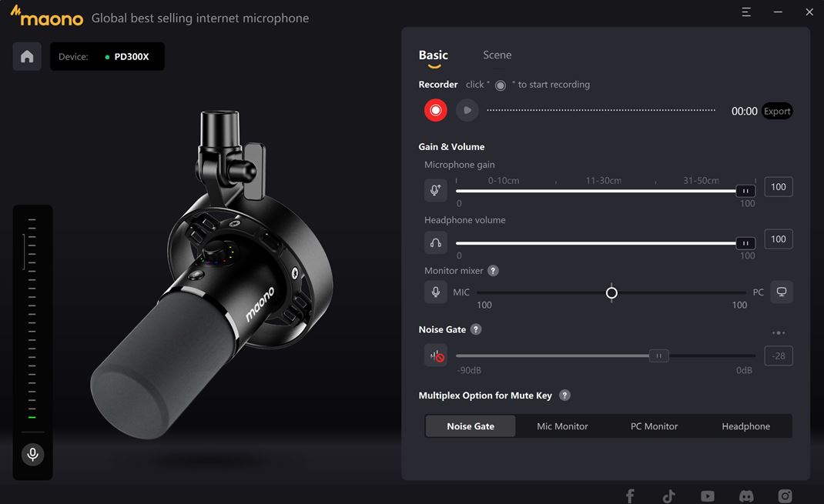824x504 pixels.
Task: Minimize the Maono window
Action: [778, 12]
